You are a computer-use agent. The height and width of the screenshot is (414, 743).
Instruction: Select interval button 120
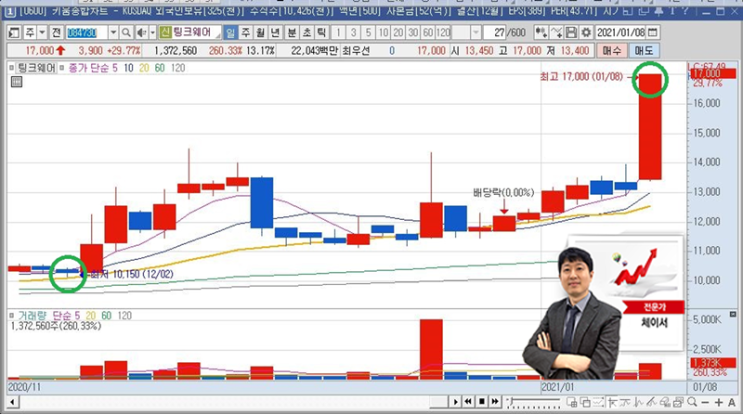[443, 33]
